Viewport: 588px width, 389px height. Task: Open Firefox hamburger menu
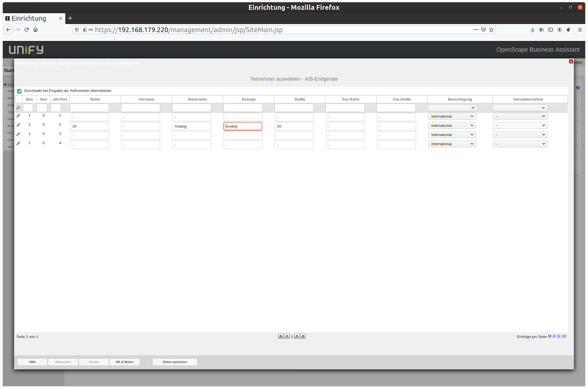pos(580,30)
